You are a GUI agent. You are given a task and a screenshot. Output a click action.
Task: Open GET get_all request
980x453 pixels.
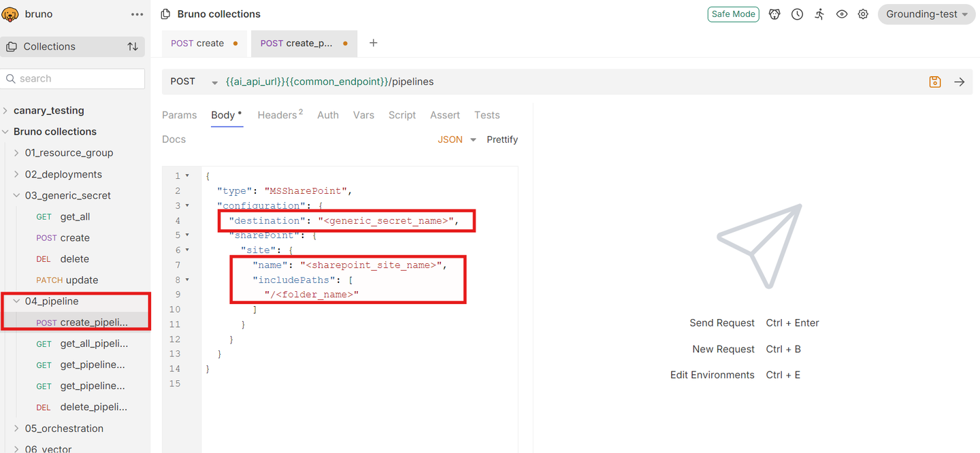73,216
